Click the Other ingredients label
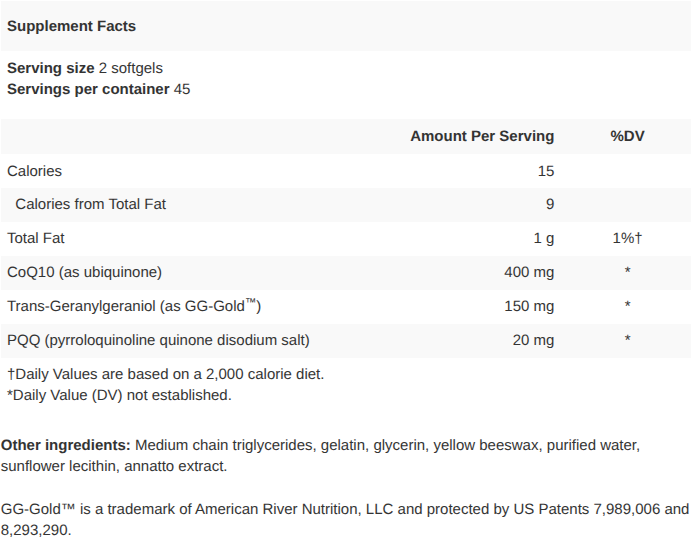Image resolution: width=691 pixels, height=540 pixels. pyautogui.click(x=66, y=445)
